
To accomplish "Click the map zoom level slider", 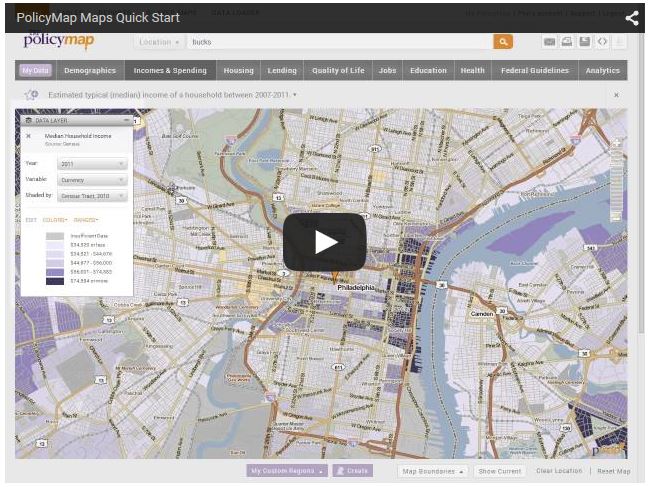I will [616, 180].
